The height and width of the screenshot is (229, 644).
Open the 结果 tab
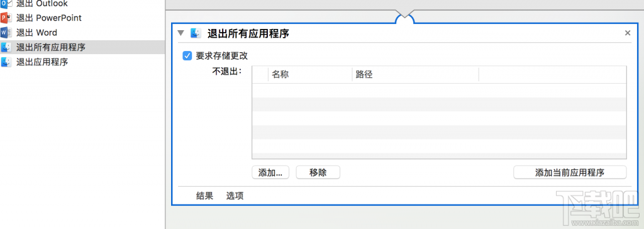204,196
